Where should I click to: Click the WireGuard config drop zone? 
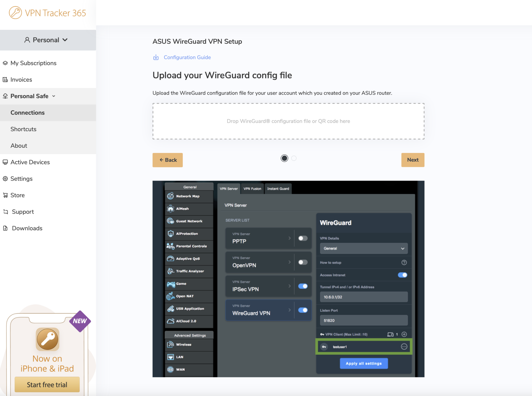click(x=288, y=121)
